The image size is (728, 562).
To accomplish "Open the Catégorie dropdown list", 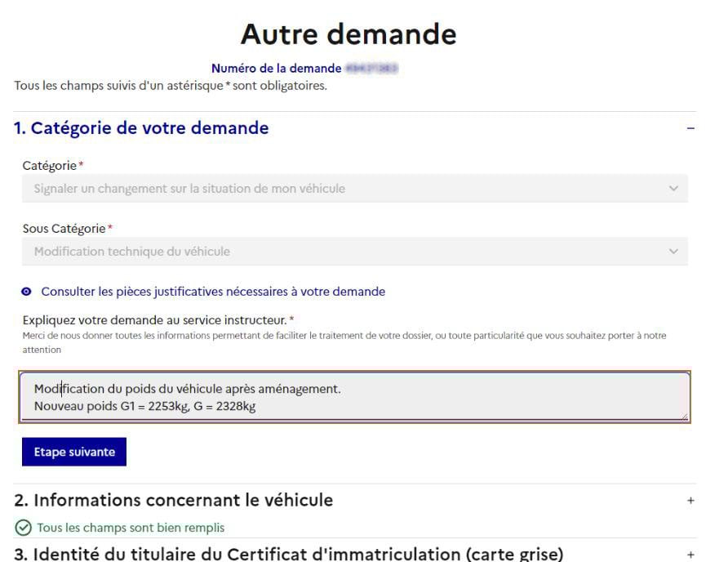I will [354, 189].
